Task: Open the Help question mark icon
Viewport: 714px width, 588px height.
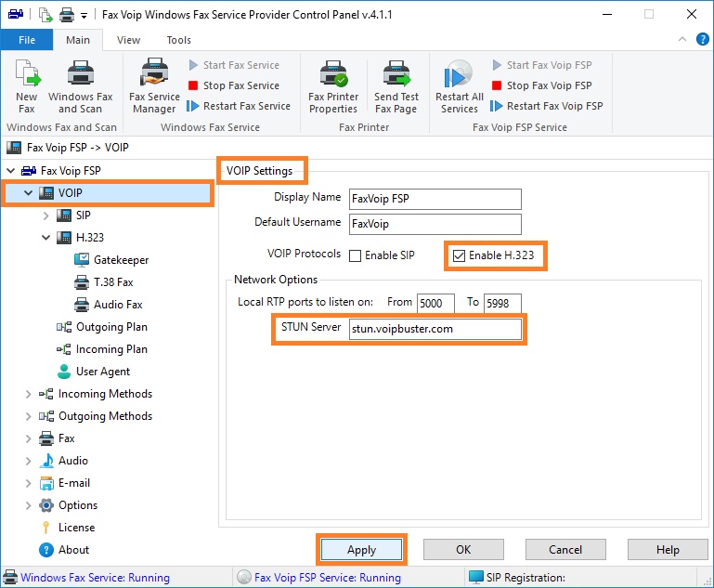Action: pos(702,39)
